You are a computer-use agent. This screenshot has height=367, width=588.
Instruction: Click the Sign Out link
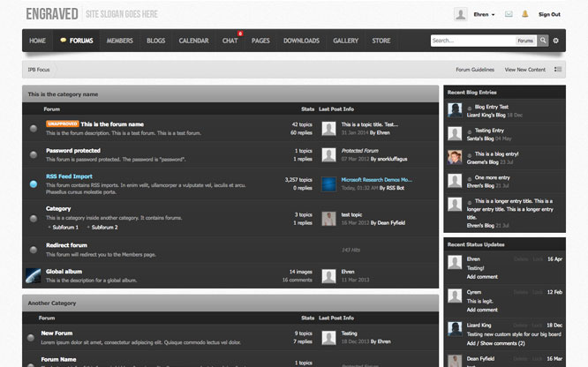(549, 14)
